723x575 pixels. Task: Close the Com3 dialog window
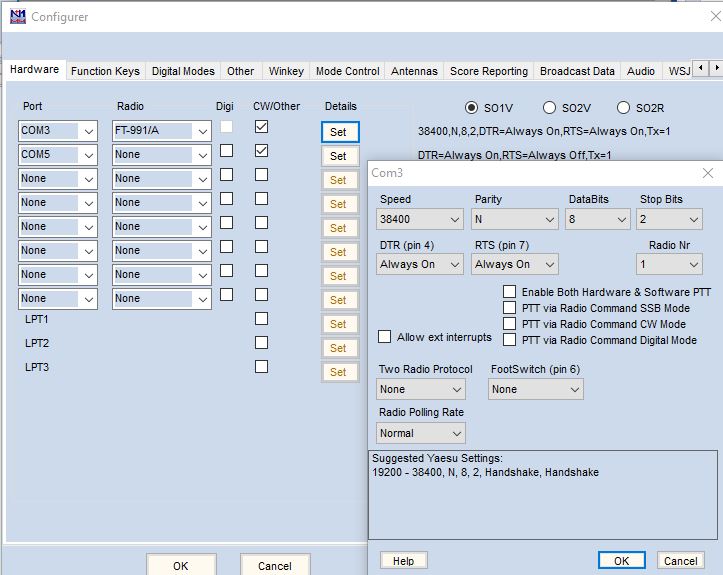708,173
